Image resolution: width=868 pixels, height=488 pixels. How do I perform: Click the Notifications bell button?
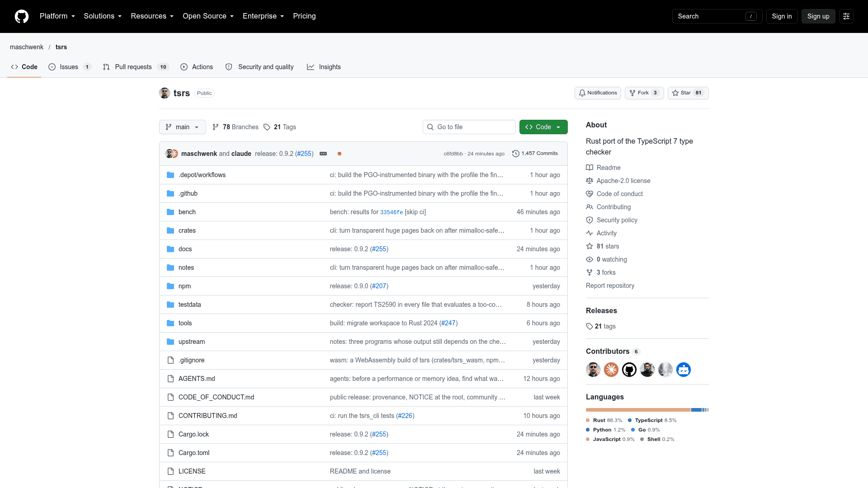[x=598, y=93]
